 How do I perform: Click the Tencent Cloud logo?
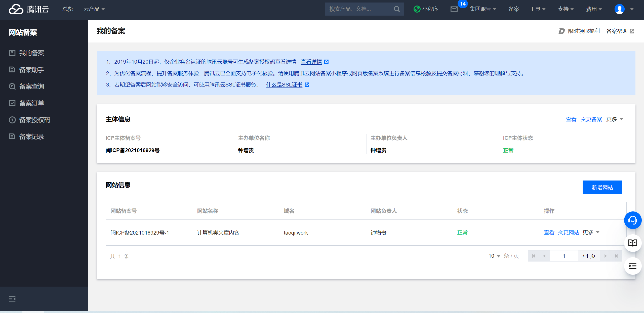pyautogui.click(x=28, y=9)
